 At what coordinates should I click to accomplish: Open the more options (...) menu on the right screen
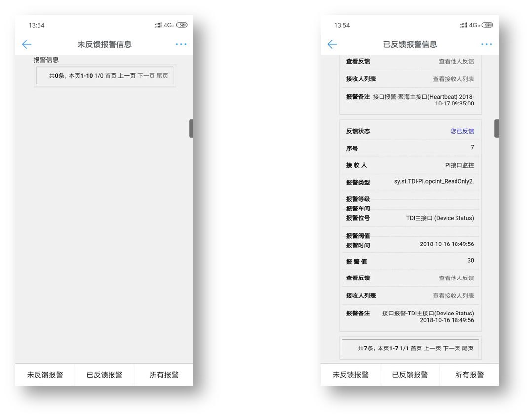click(x=487, y=44)
